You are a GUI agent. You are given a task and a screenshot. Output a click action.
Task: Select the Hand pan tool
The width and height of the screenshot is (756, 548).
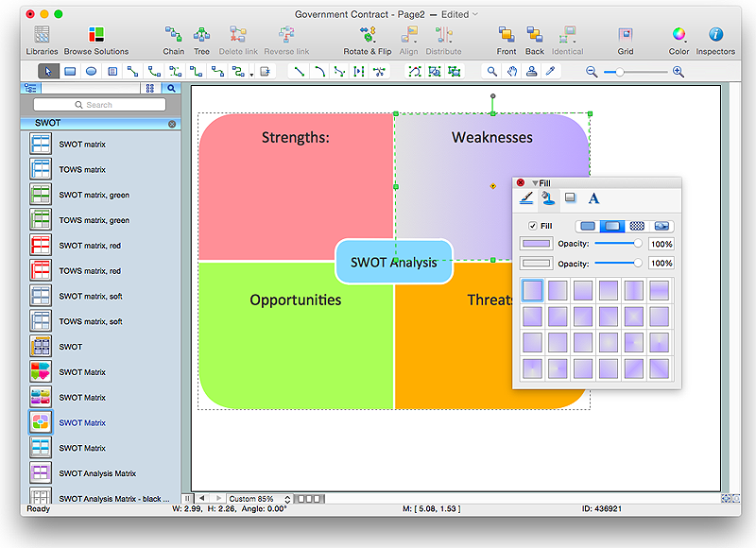pos(511,71)
